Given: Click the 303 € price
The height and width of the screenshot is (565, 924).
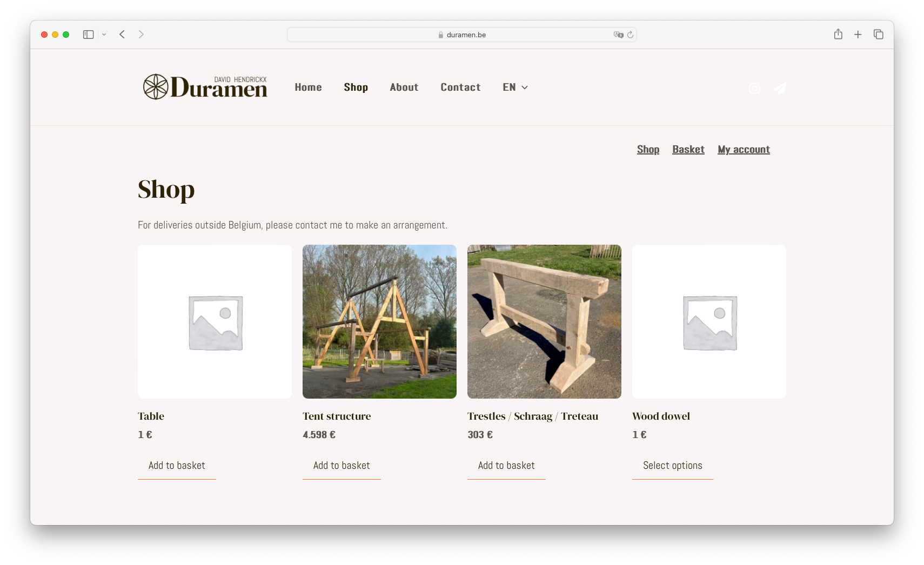Looking at the screenshot, I should (480, 435).
